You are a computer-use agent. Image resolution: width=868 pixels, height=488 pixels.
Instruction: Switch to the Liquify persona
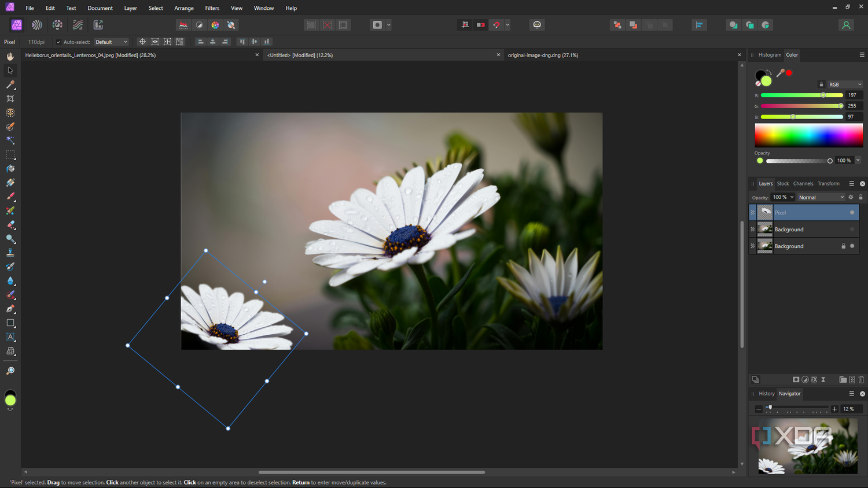tap(37, 25)
